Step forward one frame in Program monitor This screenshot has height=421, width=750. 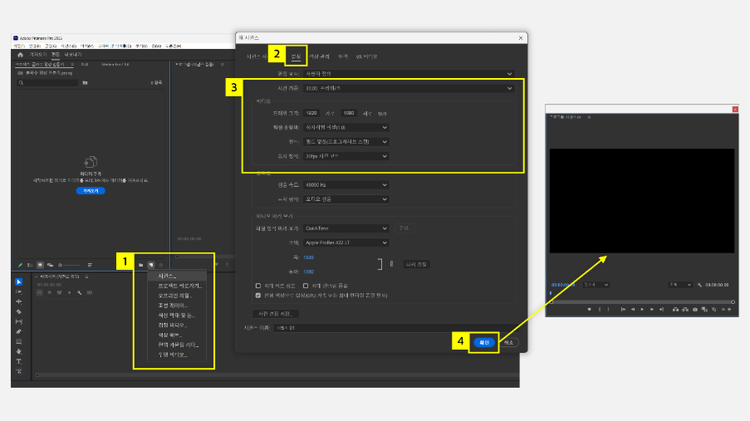click(652, 310)
